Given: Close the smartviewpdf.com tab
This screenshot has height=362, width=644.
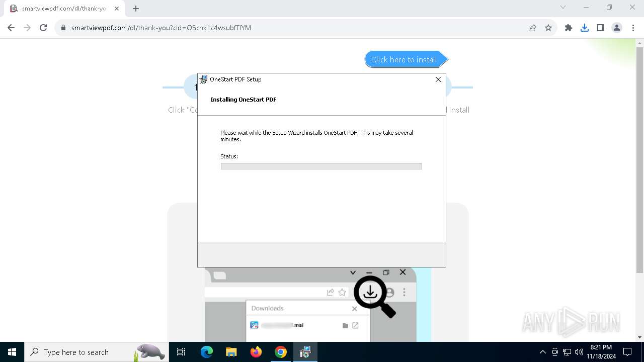Looking at the screenshot, I should point(117,9).
